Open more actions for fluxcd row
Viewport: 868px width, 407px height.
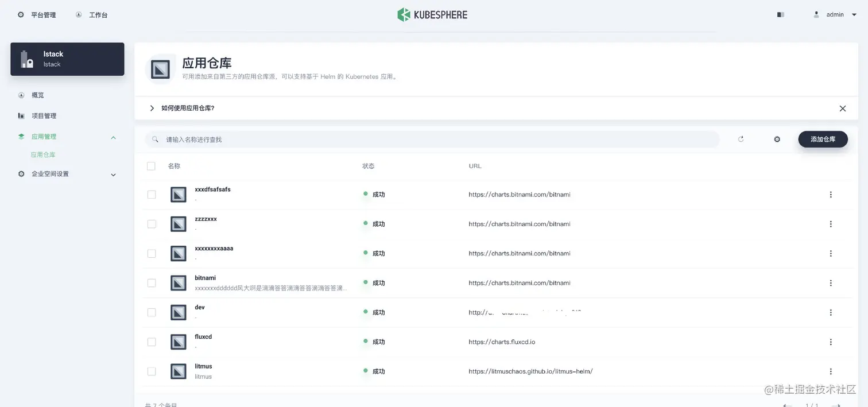831,342
